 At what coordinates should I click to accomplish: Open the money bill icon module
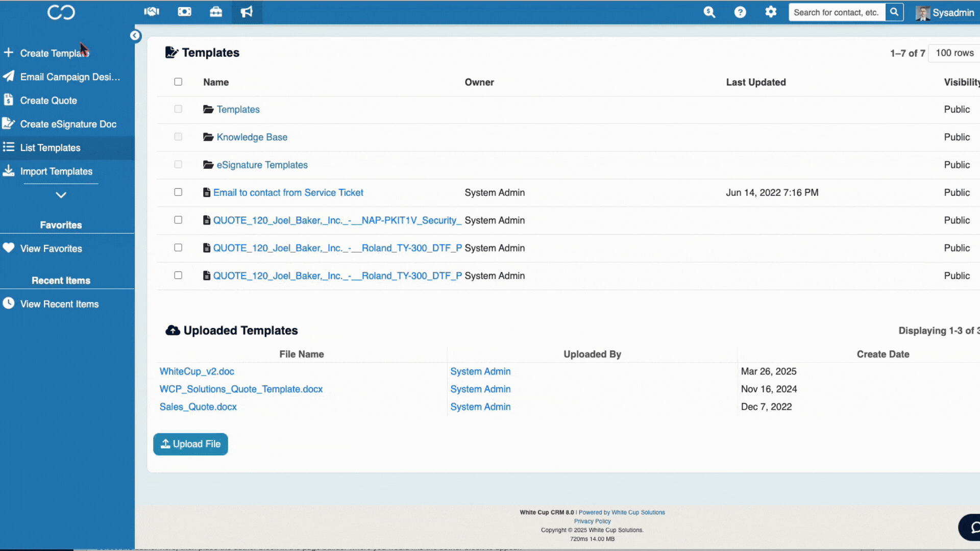184,12
